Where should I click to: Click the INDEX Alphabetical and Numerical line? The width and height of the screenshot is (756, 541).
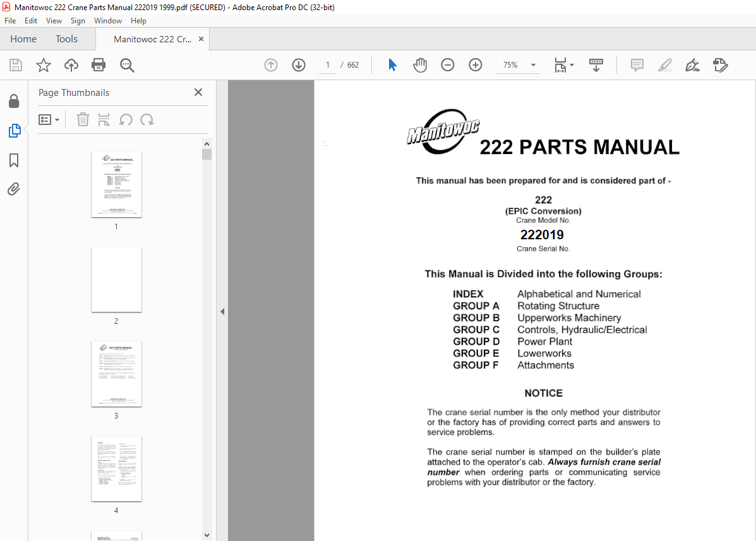[547, 294]
